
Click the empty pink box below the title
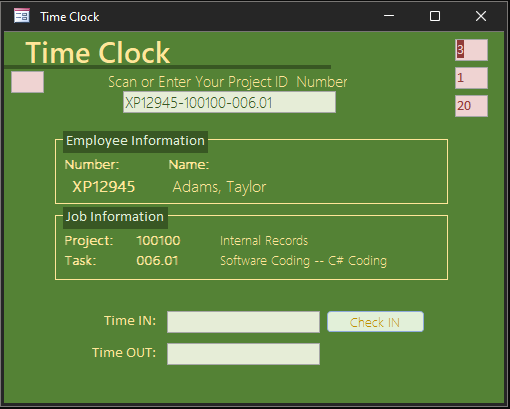[x=27, y=82]
